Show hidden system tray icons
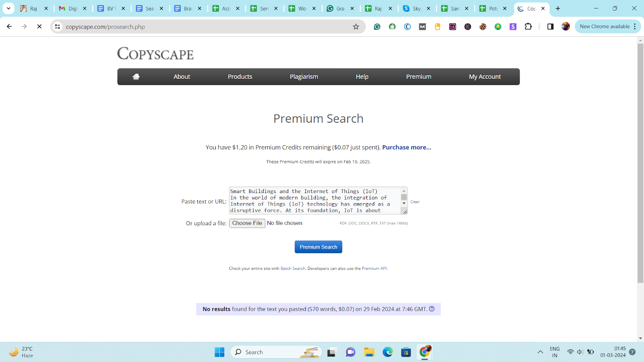The height and width of the screenshot is (362, 644). click(540, 352)
